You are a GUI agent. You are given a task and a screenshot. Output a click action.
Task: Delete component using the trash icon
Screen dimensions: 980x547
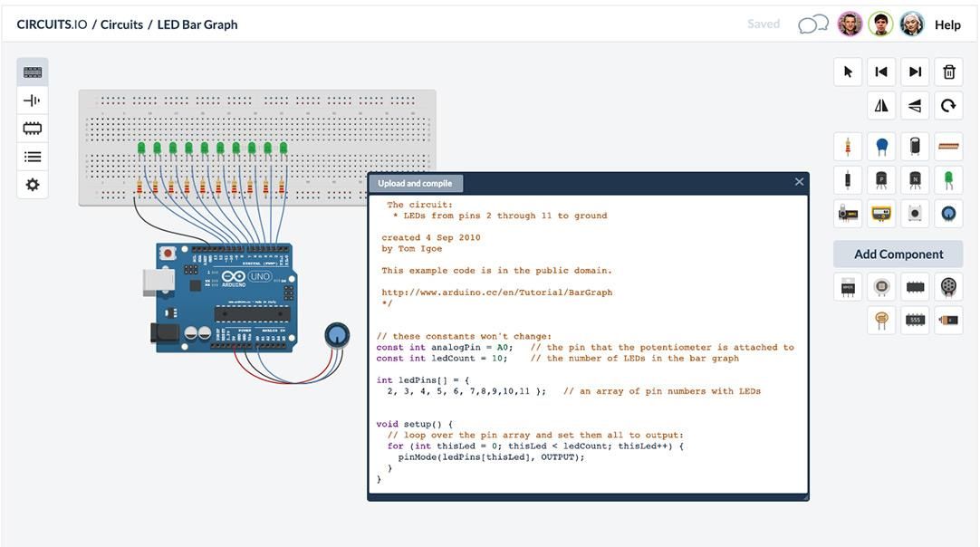tap(948, 72)
